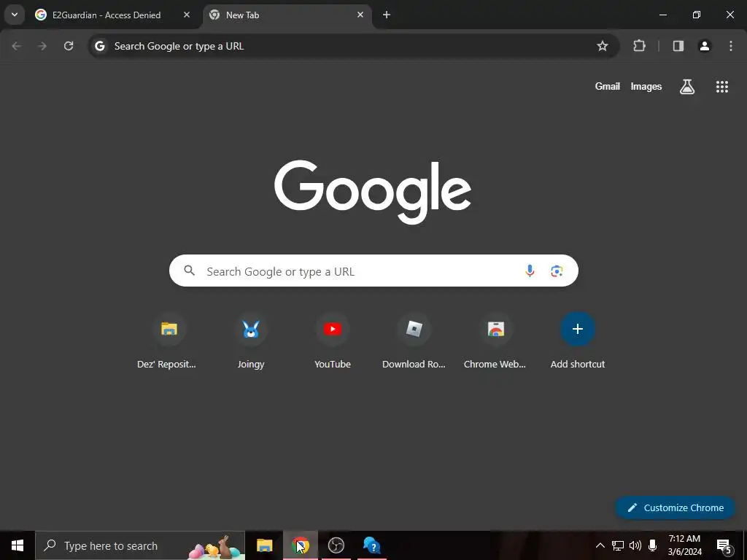The image size is (747, 560).
Task: Open Search Labs flask icon
Action: point(686,87)
